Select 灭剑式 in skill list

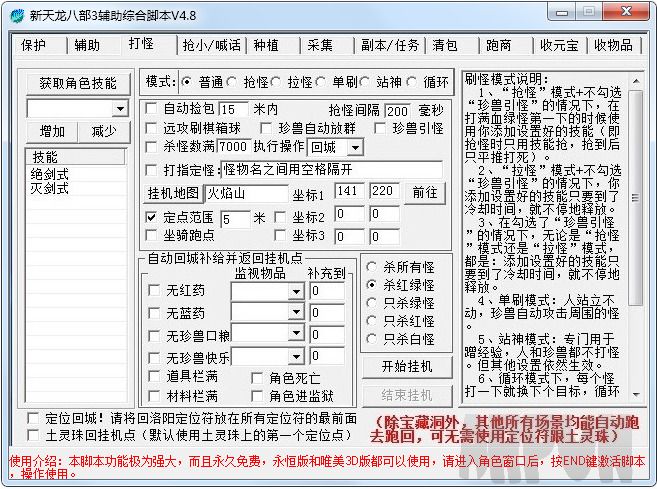point(49,188)
